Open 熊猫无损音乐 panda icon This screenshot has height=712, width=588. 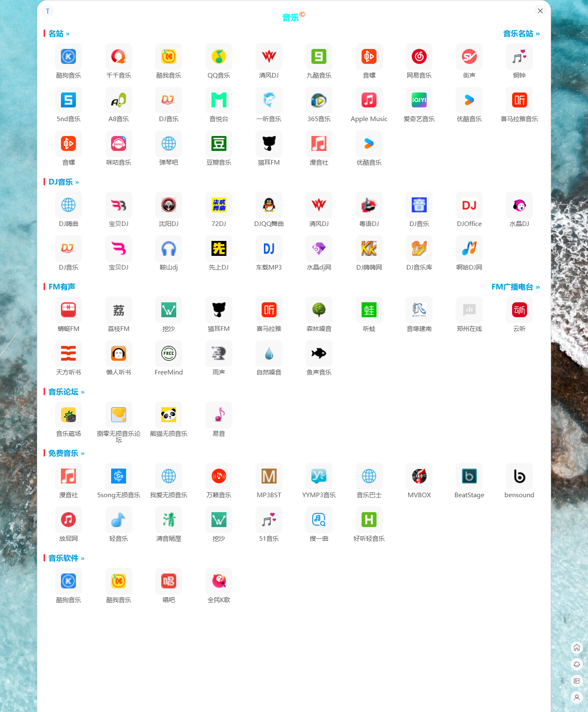pos(168,415)
